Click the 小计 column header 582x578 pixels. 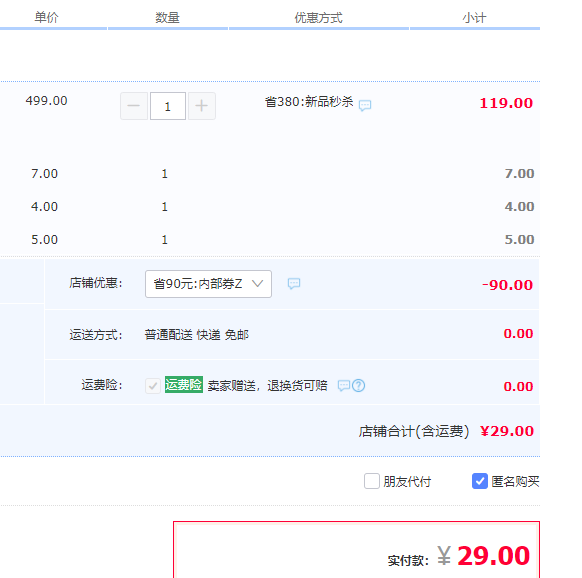pyautogui.click(x=474, y=17)
